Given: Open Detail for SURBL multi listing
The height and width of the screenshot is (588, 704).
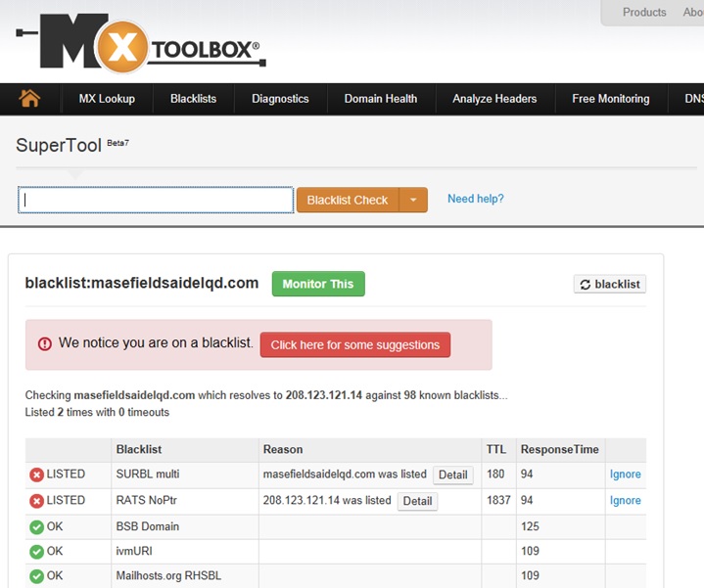Looking at the screenshot, I should 453,475.
